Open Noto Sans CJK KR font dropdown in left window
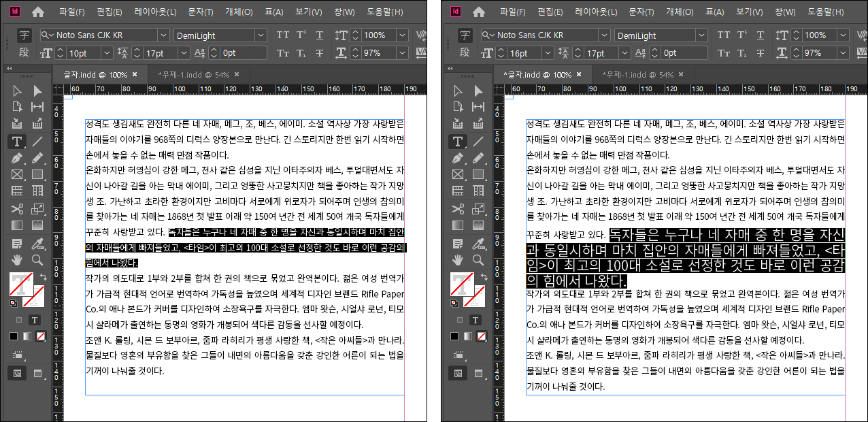This screenshot has height=422, width=868. click(163, 35)
